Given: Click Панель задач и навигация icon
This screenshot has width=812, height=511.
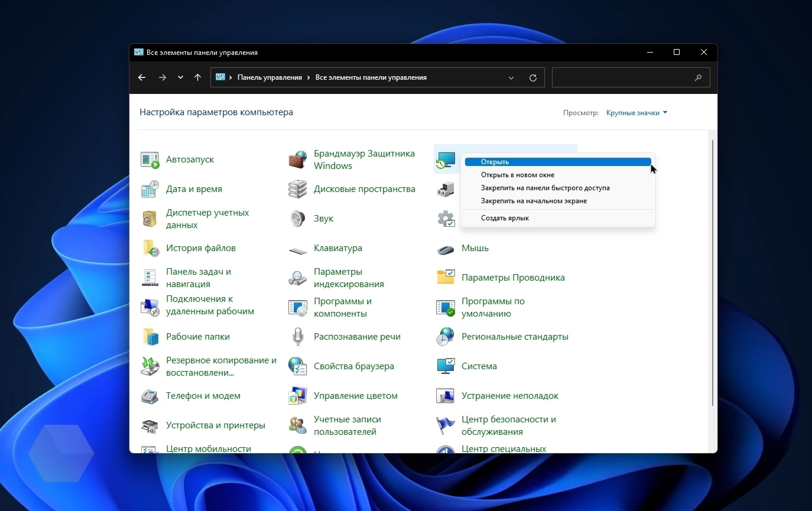Looking at the screenshot, I should tap(150, 278).
